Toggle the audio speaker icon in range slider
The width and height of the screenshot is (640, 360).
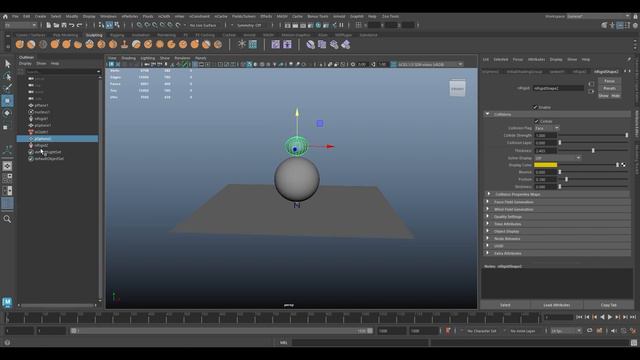(614, 331)
